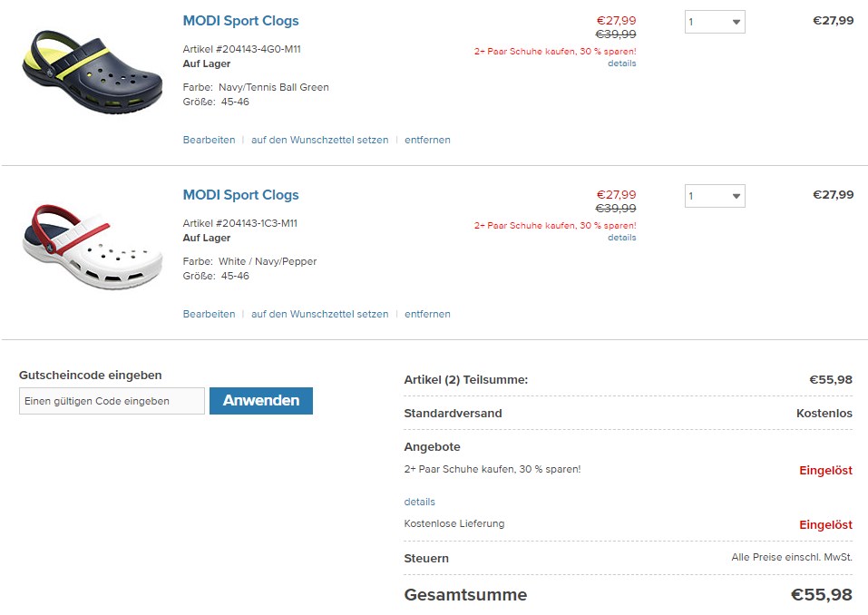This screenshot has width=868, height=615.
Task: Open the details link in the Angebote section
Action: point(419,502)
